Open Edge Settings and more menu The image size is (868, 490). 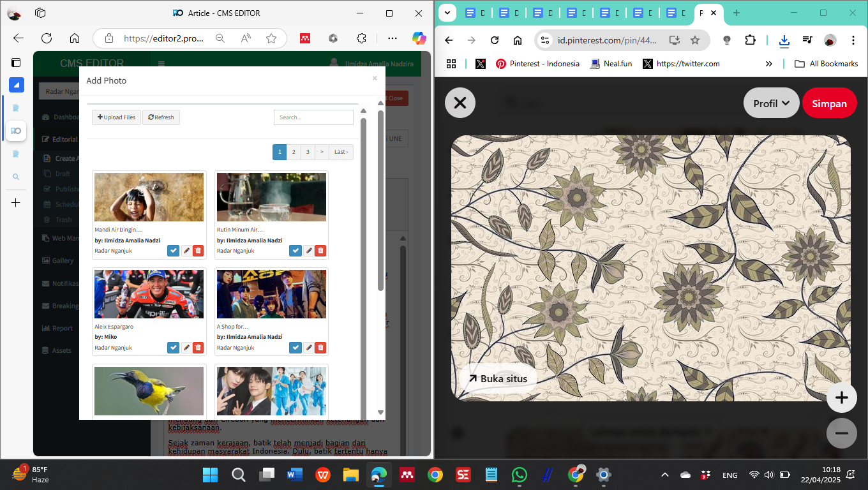coord(392,38)
